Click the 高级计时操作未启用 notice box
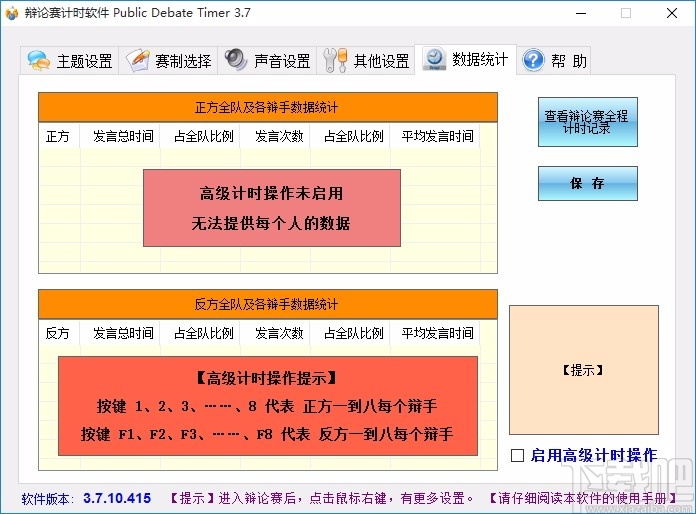Image resolution: width=696 pixels, height=514 pixels. pyautogui.click(x=272, y=208)
